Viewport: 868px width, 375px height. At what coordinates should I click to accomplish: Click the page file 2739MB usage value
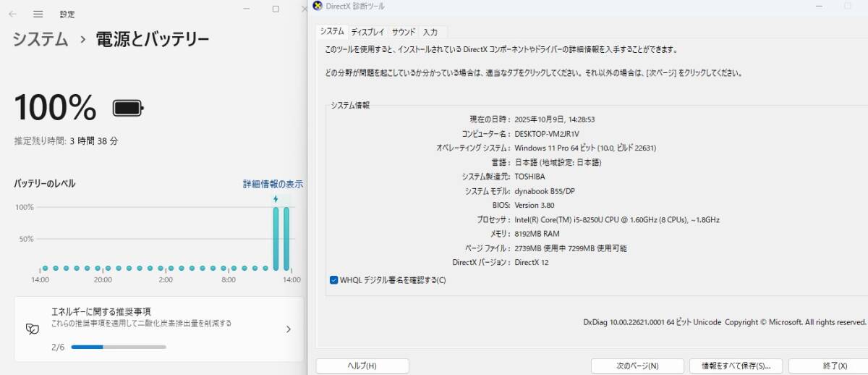tap(571, 248)
